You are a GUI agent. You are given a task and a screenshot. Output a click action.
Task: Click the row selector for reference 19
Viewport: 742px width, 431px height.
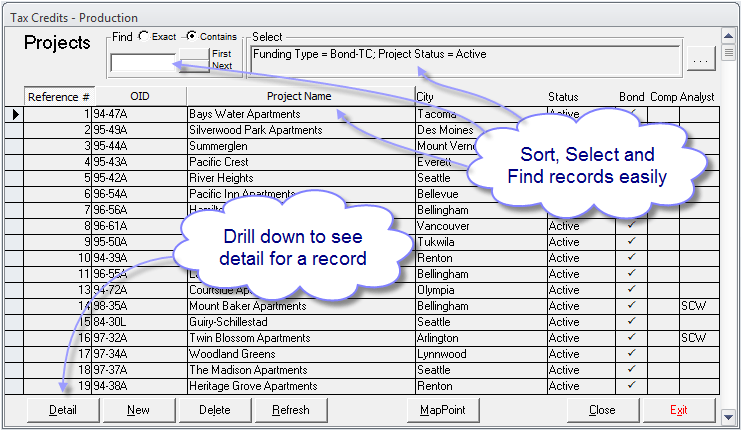[x=14, y=386]
